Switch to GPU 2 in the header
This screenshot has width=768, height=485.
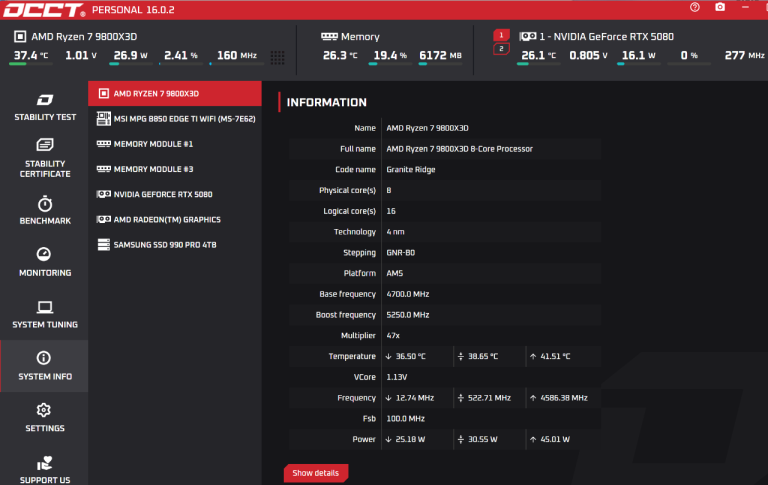tap(501, 48)
